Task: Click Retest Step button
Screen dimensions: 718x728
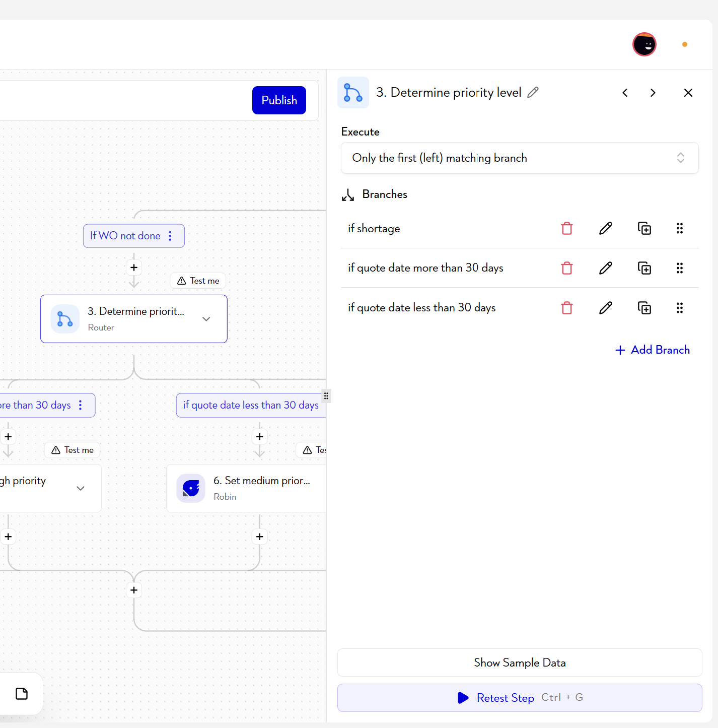Action: 520,698
